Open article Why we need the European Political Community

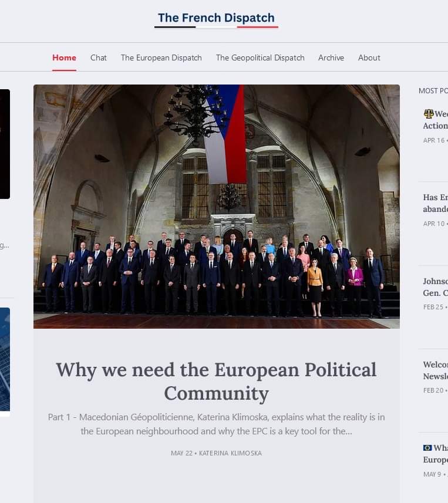tap(216, 382)
